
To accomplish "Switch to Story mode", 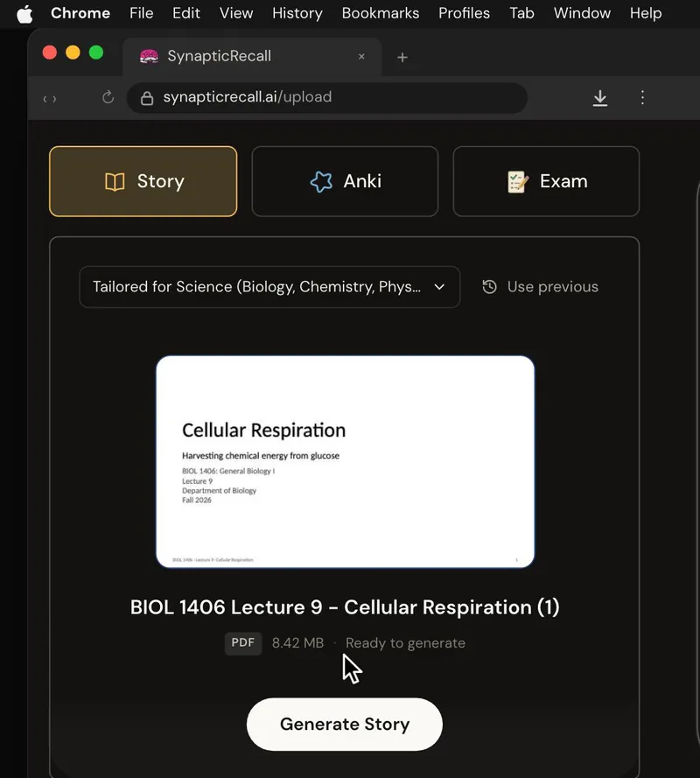I will [x=143, y=181].
